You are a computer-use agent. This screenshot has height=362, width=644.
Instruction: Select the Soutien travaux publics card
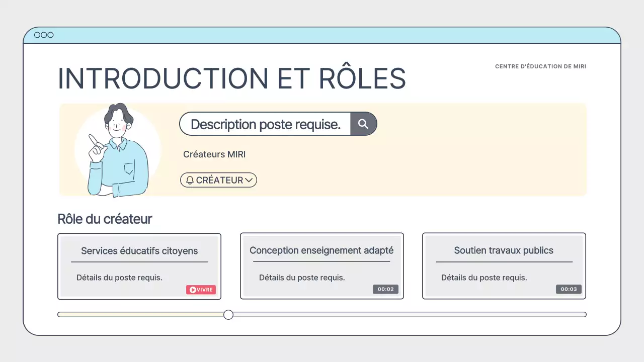click(504, 266)
